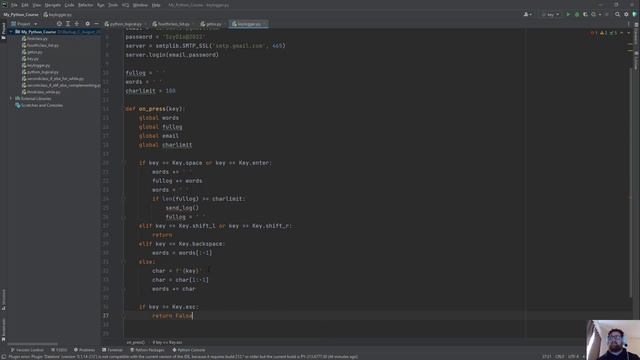640x360 pixels.
Task: Open the TODO tool window
Action: click(x=59, y=350)
